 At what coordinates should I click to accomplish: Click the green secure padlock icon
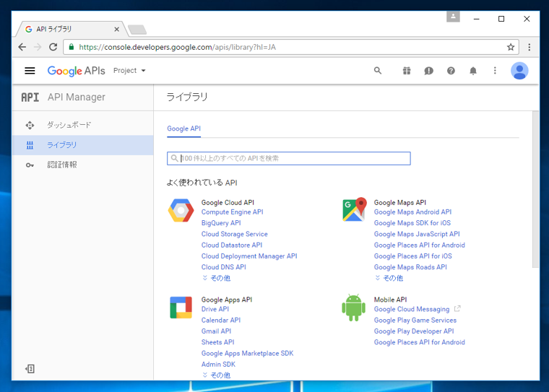72,47
